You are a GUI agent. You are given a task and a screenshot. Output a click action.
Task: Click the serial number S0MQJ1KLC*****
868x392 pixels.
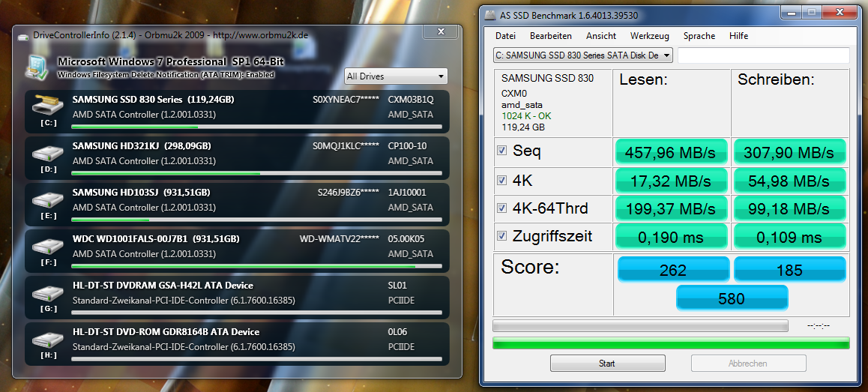click(x=346, y=146)
